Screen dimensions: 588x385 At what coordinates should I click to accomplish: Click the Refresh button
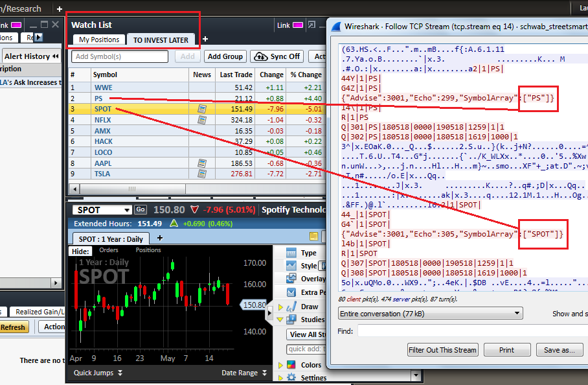[x=13, y=327]
